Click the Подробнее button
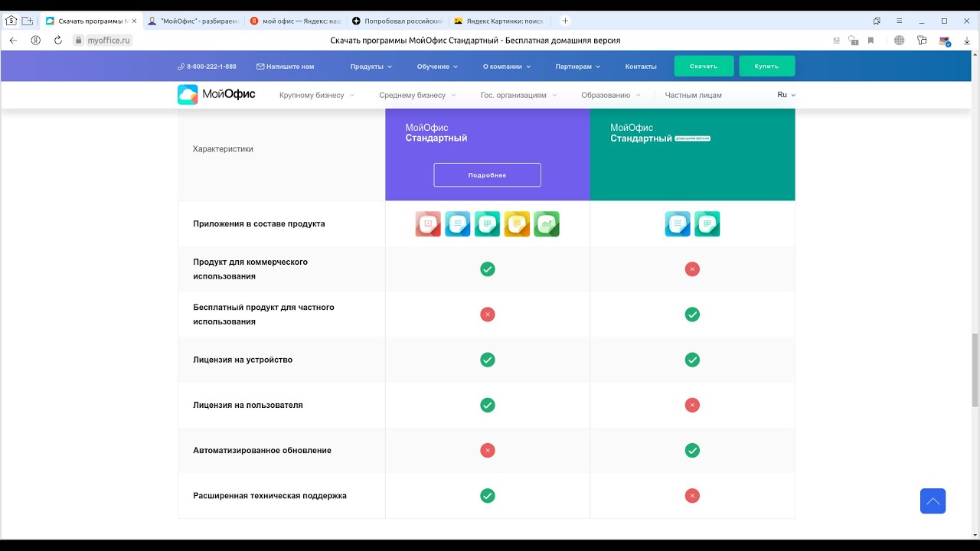The image size is (980, 551). 487,175
